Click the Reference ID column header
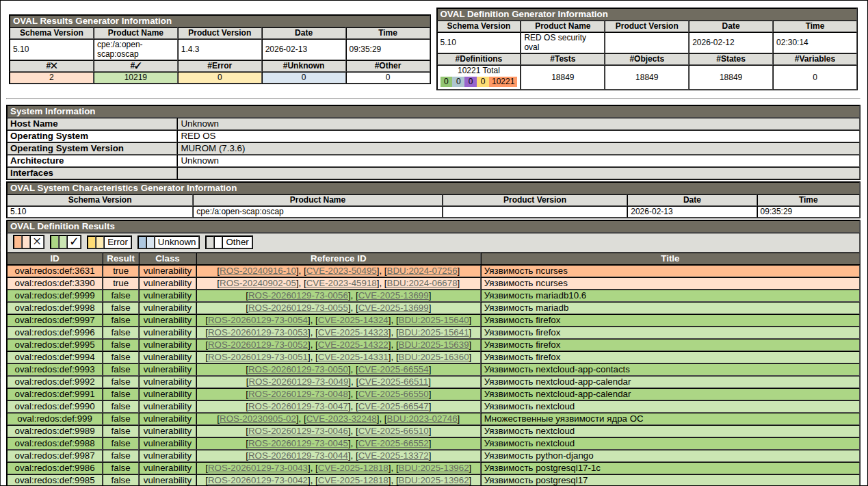The width and height of the screenshot is (868, 486). pyautogui.click(x=338, y=259)
